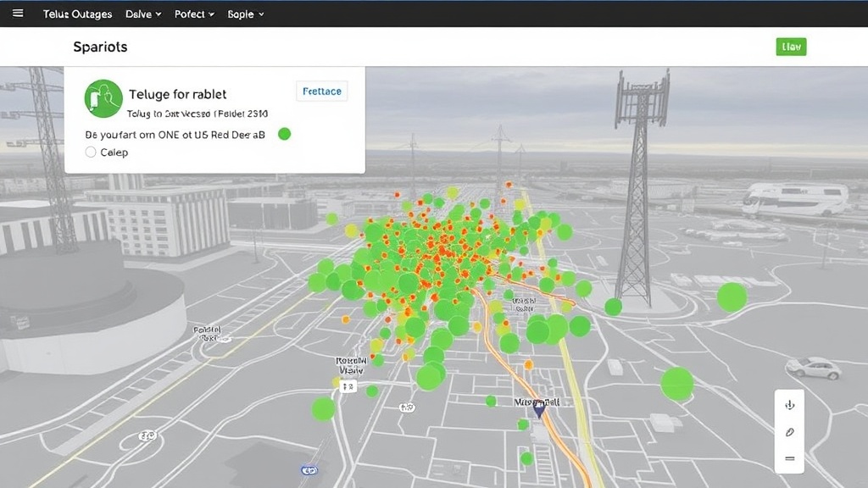Click the green outage circle at bottom left
Image resolution: width=868 pixels, height=488 pixels.
323,409
